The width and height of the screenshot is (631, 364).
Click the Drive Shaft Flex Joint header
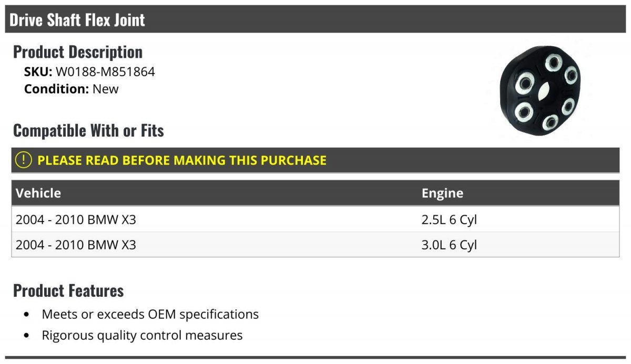point(77,19)
